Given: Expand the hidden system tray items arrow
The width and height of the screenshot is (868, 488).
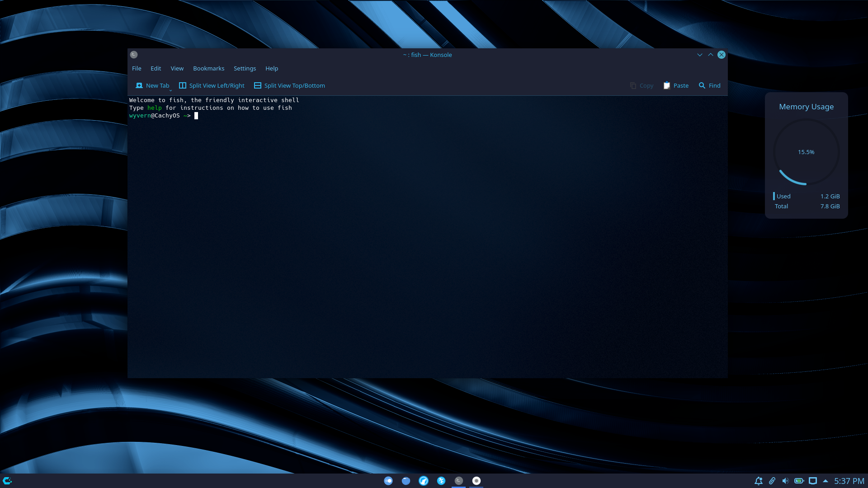Looking at the screenshot, I should coord(826,481).
